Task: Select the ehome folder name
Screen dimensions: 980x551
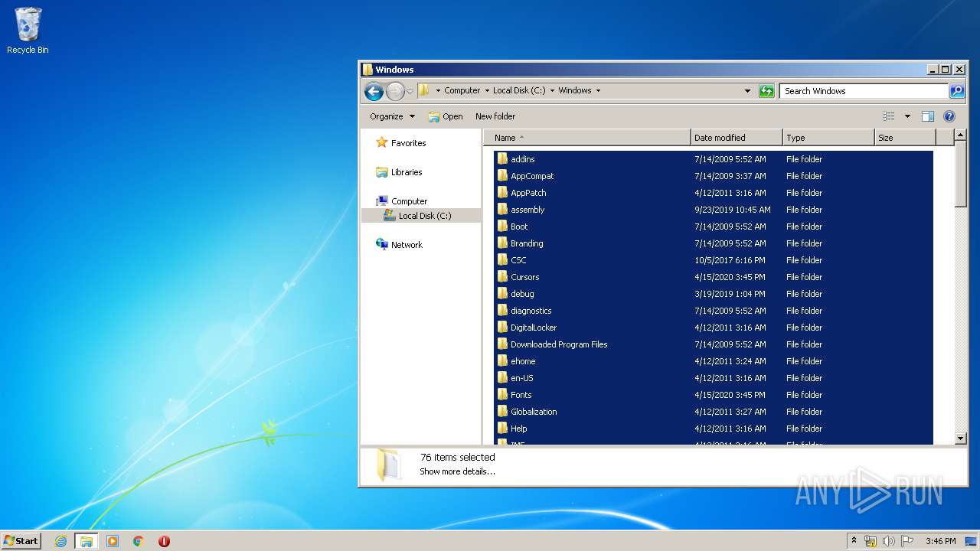Action: tap(523, 361)
